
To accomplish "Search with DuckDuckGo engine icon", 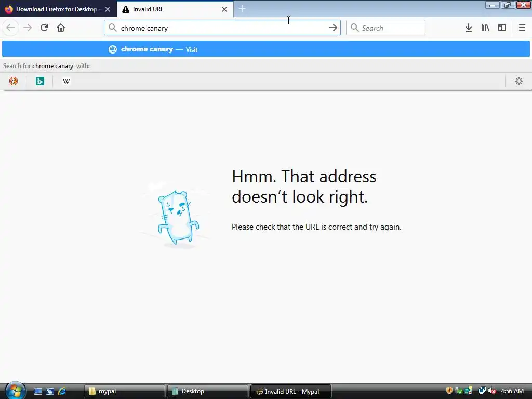I will pos(14,81).
